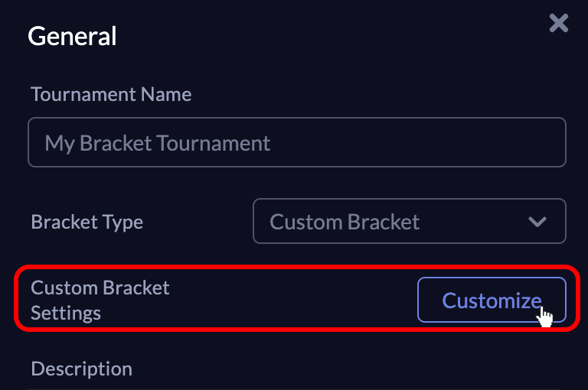Click the Customize button

click(x=492, y=300)
